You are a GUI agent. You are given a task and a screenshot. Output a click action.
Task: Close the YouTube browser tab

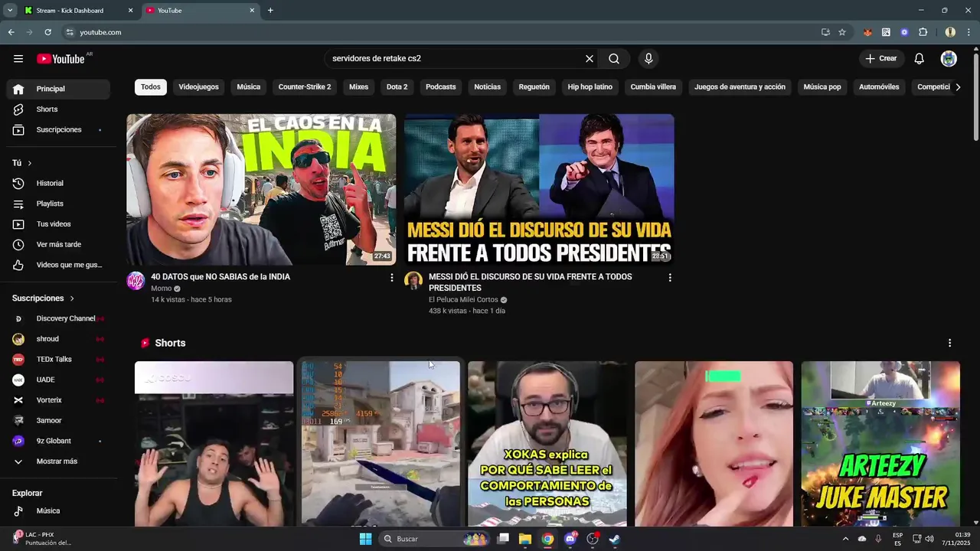click(252, 11)
